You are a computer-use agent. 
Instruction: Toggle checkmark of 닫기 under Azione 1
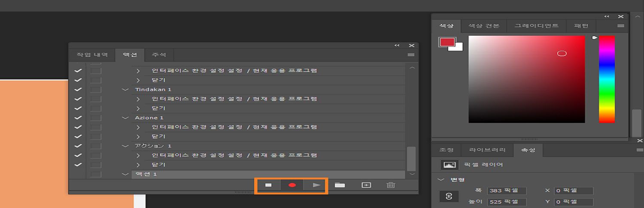coord(78,136)
